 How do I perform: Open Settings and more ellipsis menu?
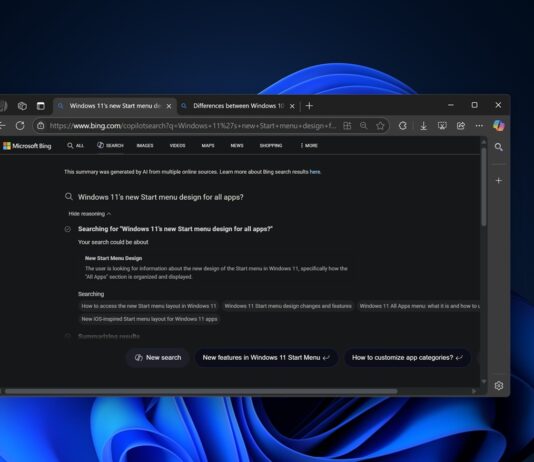(x=479, y=126)
